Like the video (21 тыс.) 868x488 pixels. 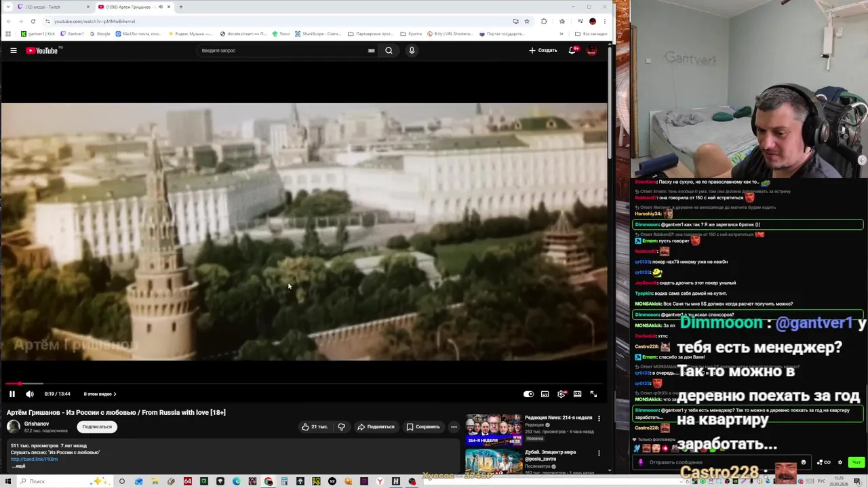[315, 426]
